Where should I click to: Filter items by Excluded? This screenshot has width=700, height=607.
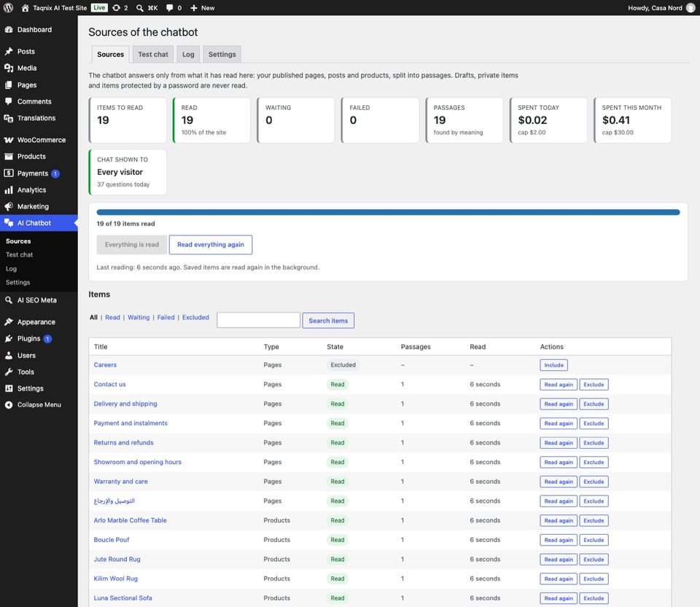(x=195, y=318)
